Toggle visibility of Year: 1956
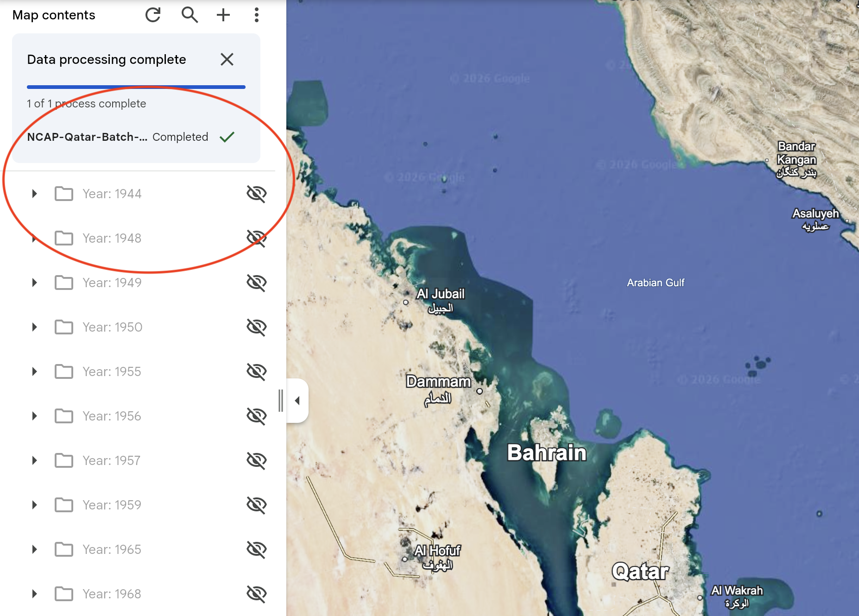Image resolution: width=859 pixels, height=616 pixels. coord(256,416)
